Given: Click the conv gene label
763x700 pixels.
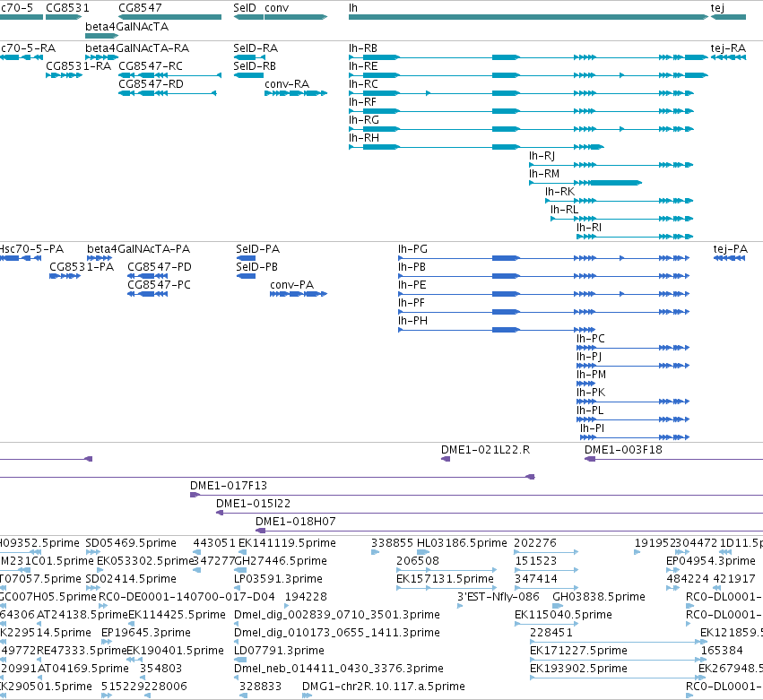Looking at the screenshot, I should coord(276,8).
